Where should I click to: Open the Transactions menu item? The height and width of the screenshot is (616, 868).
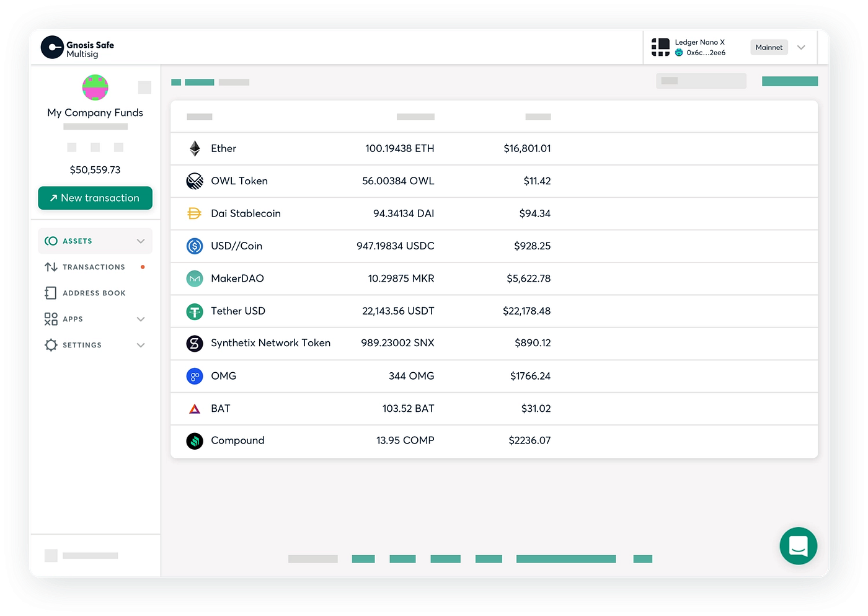pos(95,267)
